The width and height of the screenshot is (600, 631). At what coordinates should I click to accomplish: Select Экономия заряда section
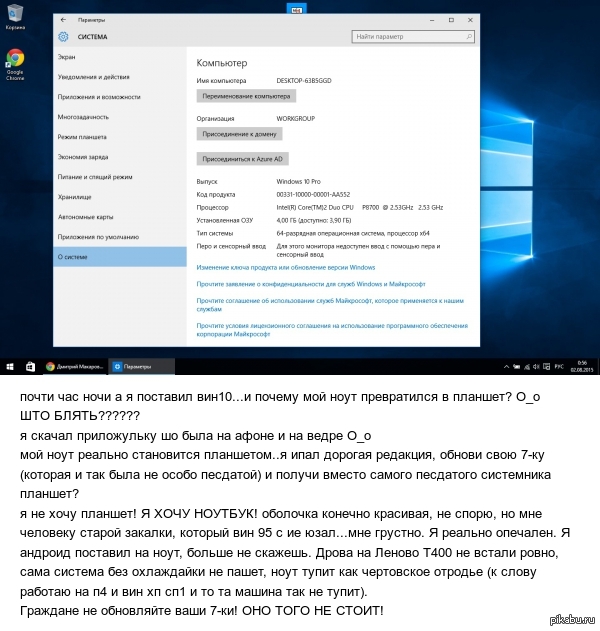tap(120, 157)
